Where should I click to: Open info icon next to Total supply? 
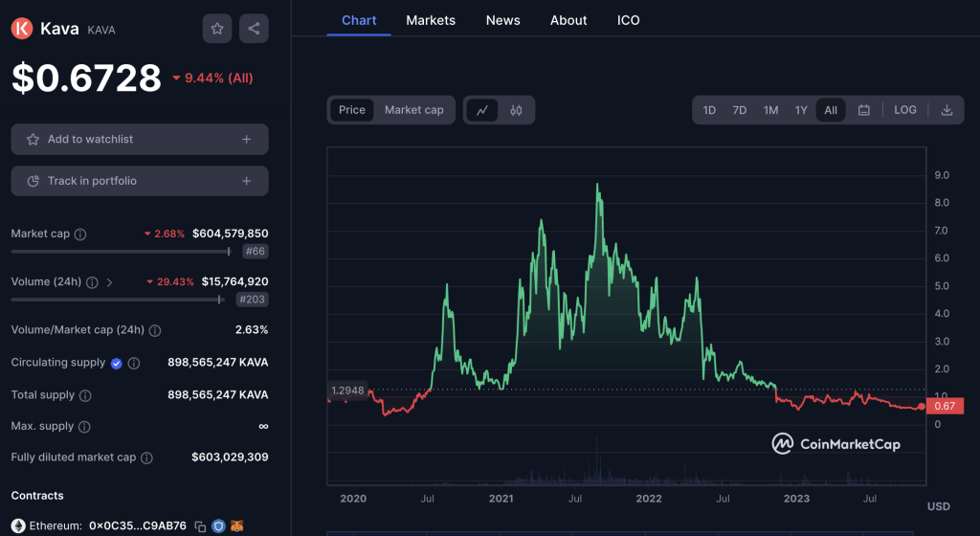pyautogui.click(x=85, y=395)
